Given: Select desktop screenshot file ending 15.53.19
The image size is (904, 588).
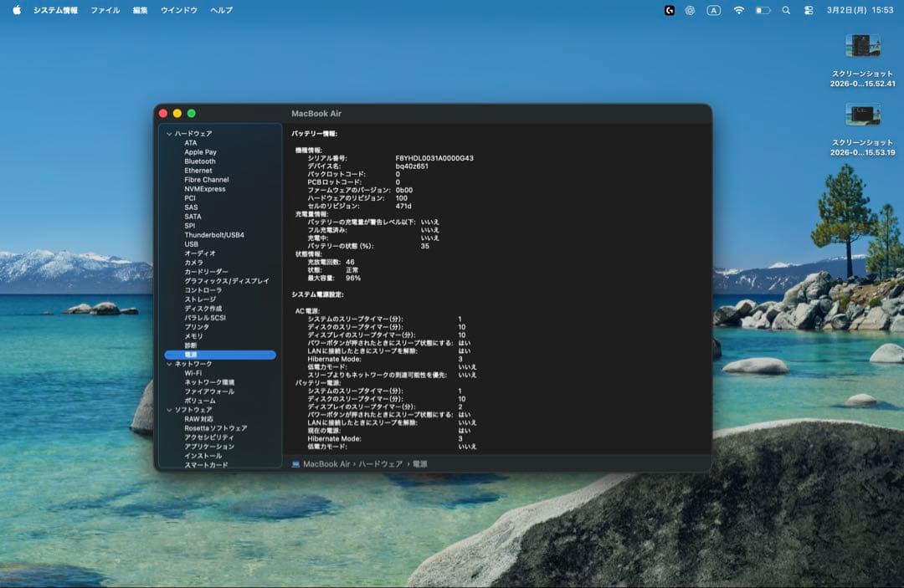Looking at the screenshot, I should pos(862,130).
